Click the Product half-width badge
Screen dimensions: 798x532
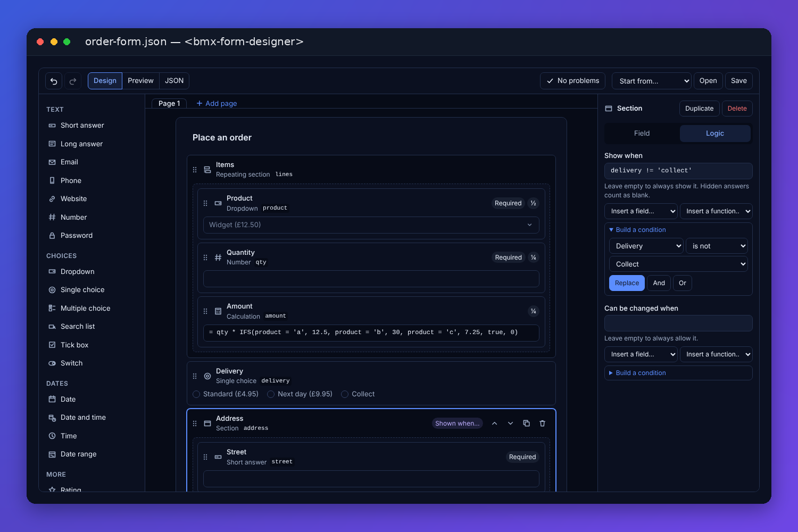533,203
